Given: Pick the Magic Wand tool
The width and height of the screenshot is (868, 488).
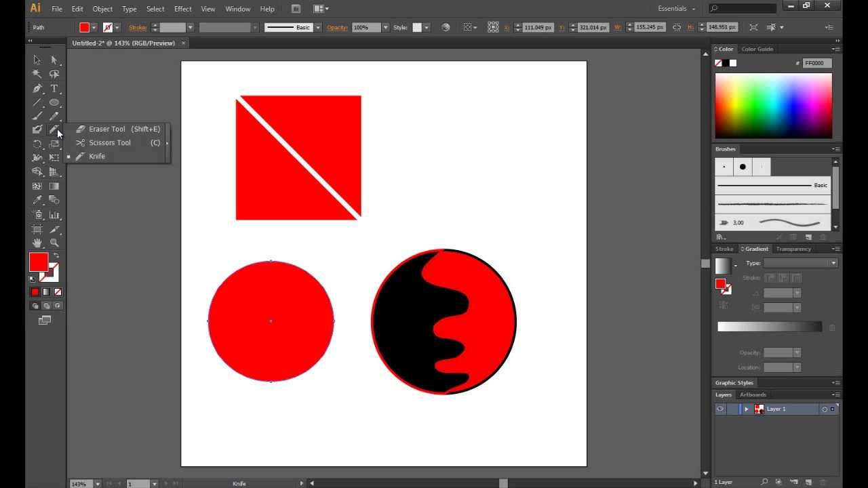Looking at the screenshot, I should [37, 74].
